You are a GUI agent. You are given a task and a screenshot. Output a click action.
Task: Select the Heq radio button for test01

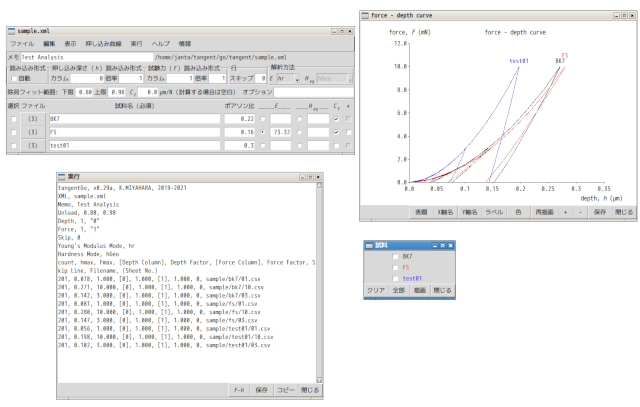pyautogui.click(x=300, y=145)
